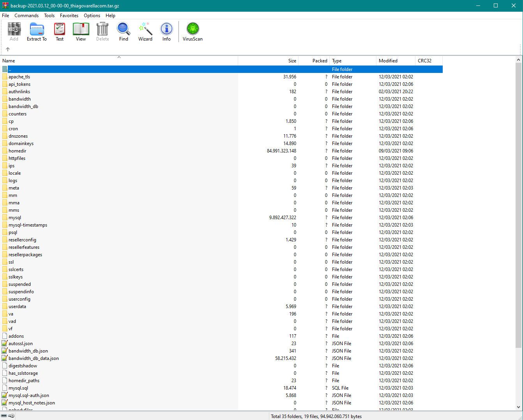Viewport: 523px width, 420px height.
Task: Click the addons file icon
Action: click(5, 336)
